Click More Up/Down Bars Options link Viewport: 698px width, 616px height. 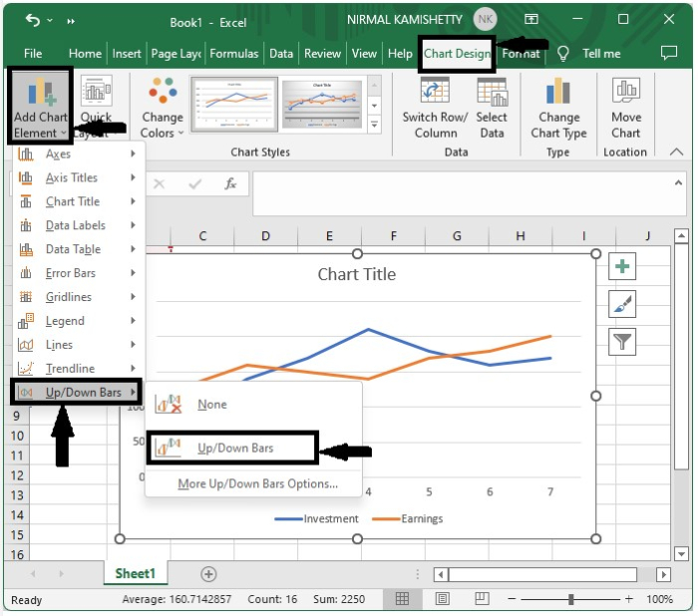pyautogui.click(x=257, y=483)
